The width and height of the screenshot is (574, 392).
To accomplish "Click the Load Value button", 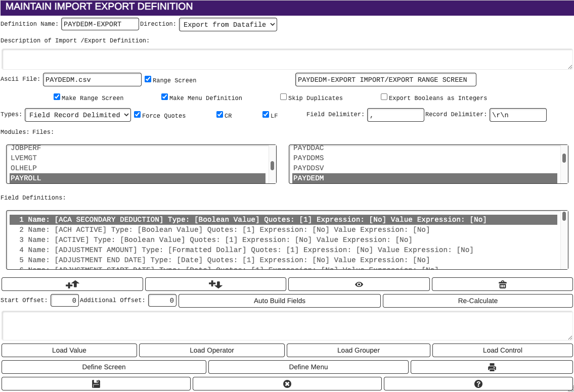I will [x=69, y=350].
